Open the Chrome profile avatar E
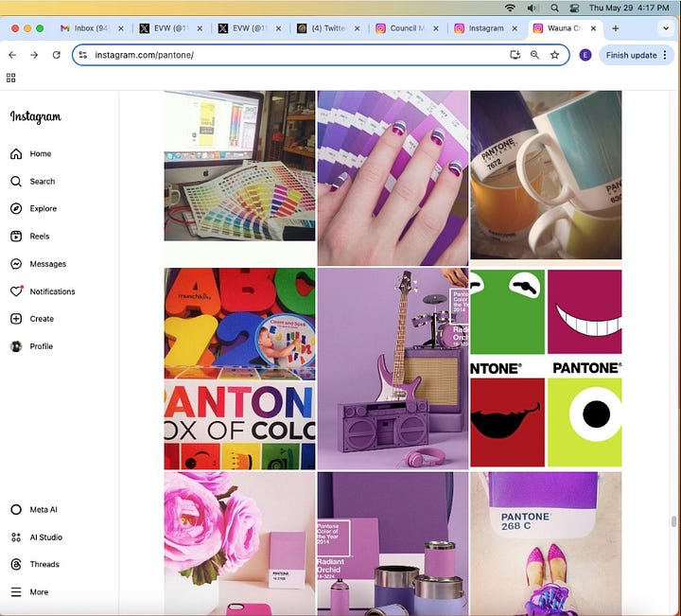 point(585,55)
